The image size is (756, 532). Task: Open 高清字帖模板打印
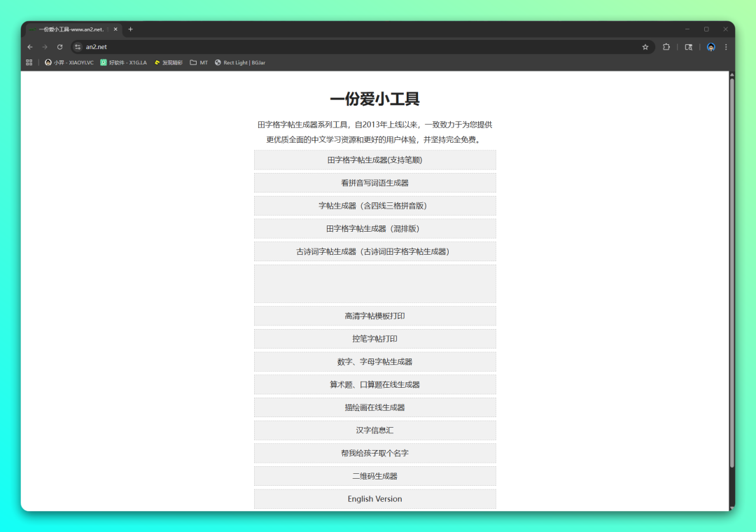tap(374, 316)
